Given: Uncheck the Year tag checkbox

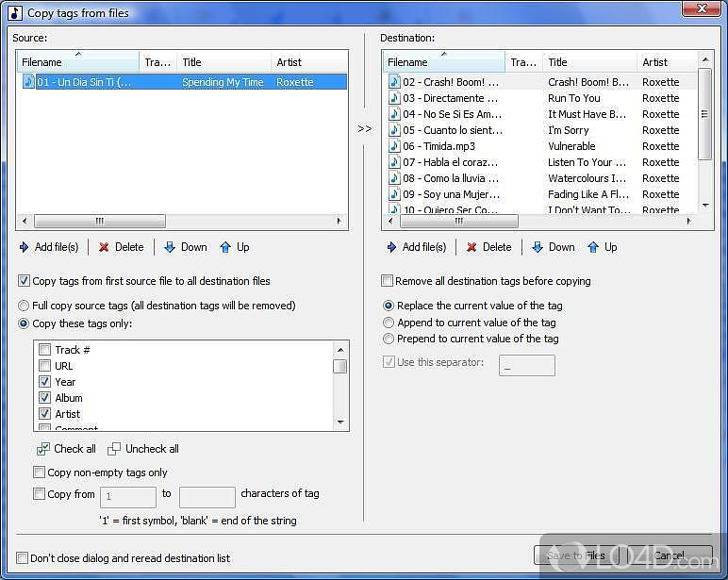Looking at the screenshot, I should point(44,382).
